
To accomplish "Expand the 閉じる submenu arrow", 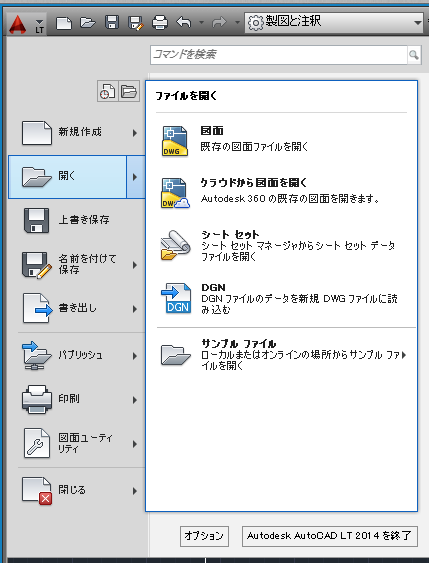I will [135, 491].
